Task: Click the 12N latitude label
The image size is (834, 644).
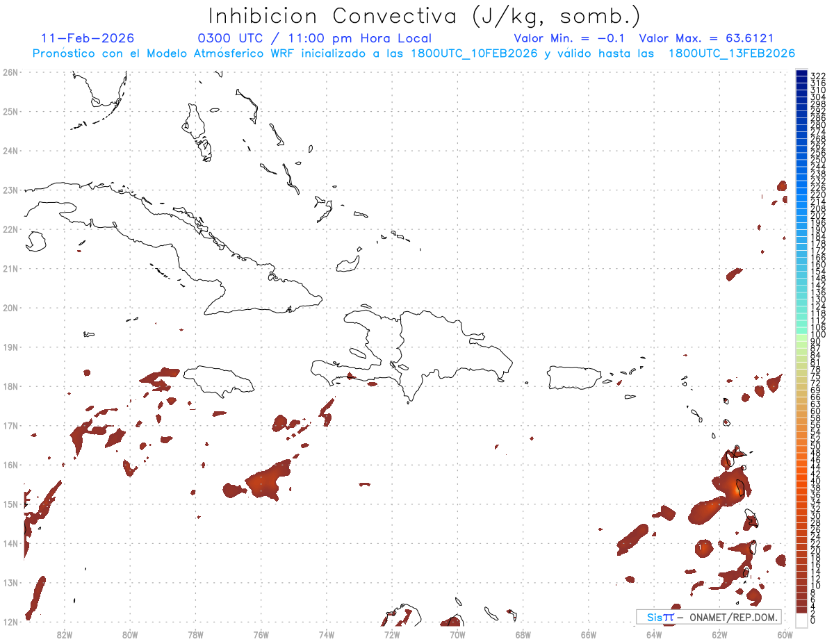Action: [x=10, y=622]
